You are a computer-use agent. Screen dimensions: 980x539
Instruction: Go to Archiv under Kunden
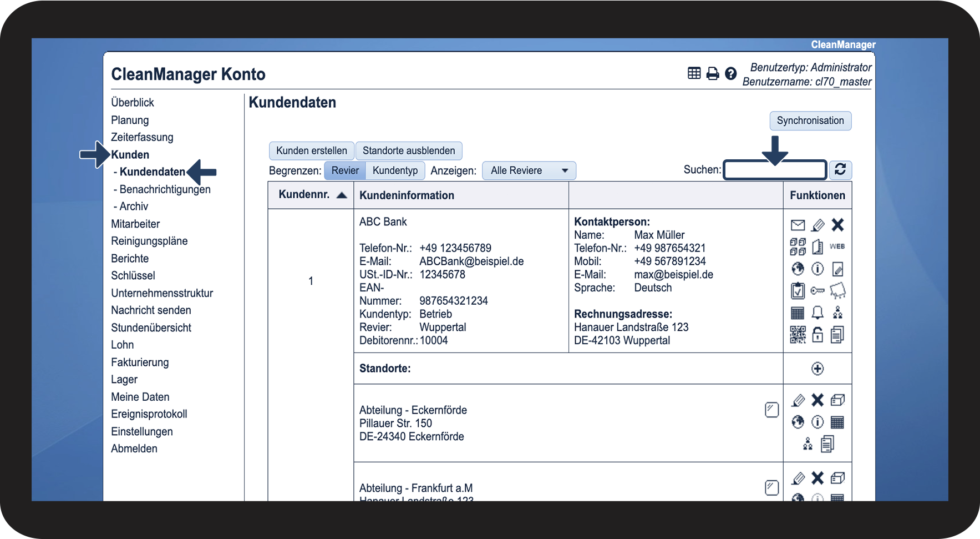click(x=134, y=206)
